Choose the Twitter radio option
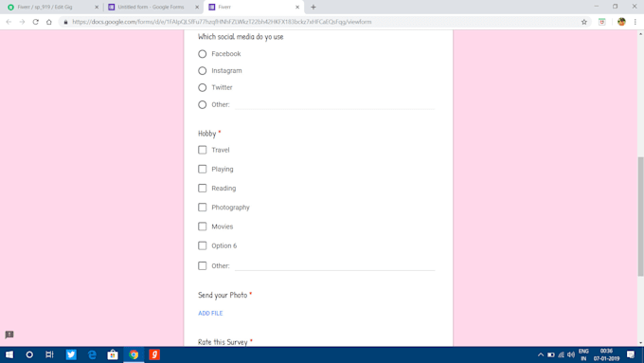Image resolution: width=644 pixels, height=363 pixels. click(x=202, y=87)
